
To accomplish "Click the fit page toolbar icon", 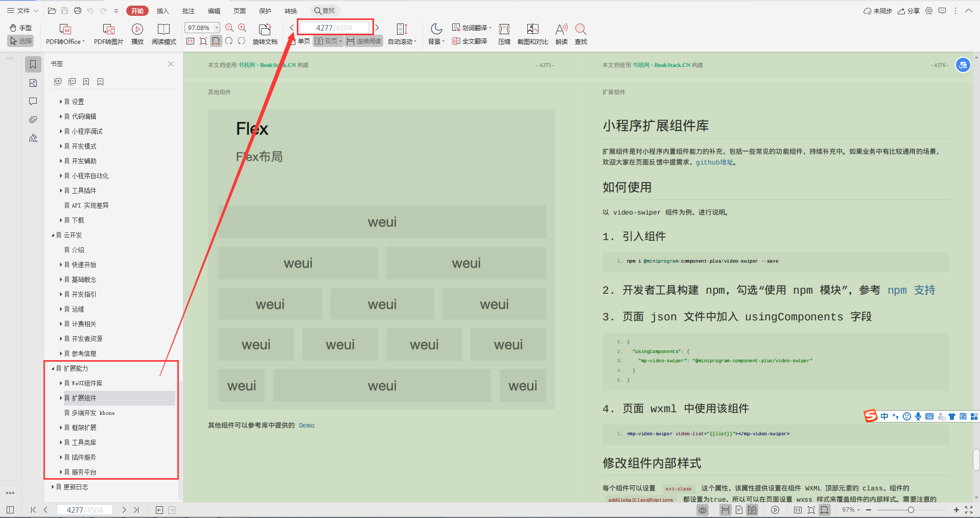I will coord(203,41).
